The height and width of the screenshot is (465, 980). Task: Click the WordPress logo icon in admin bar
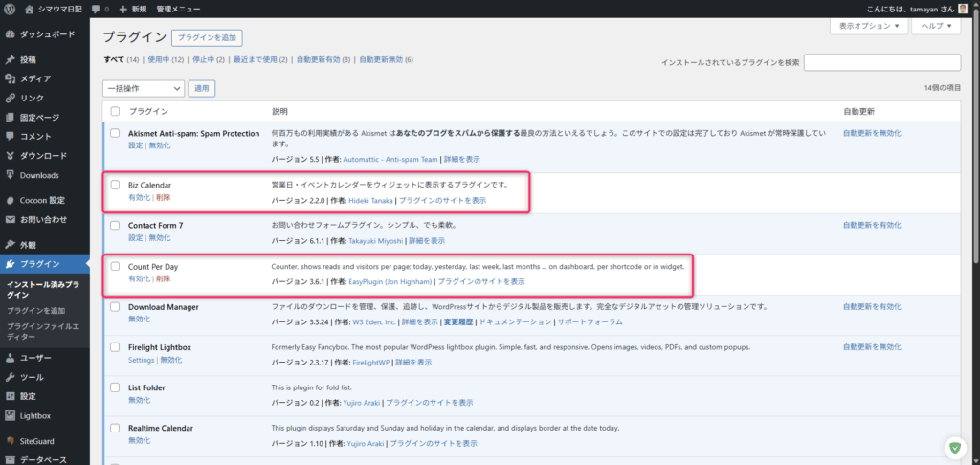coord(10,9)
